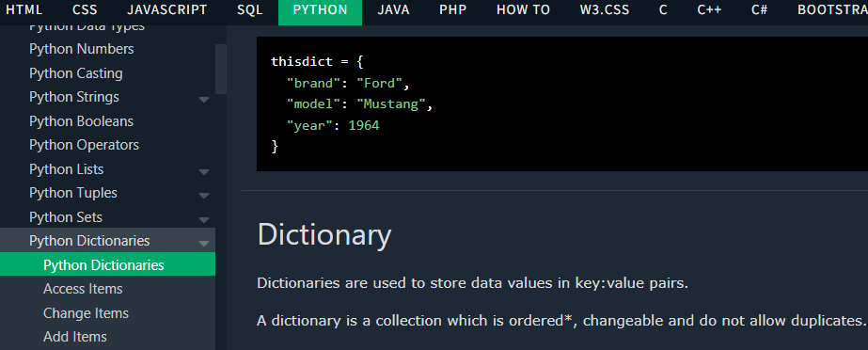Open Add Items sub-item
This screenshot has height=350, width=868.
[x=74, y=337]
